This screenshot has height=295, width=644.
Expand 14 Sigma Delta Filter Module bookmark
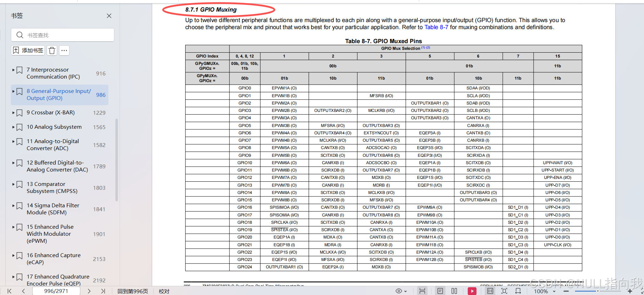pyautogui.click(x=13, y=206)
